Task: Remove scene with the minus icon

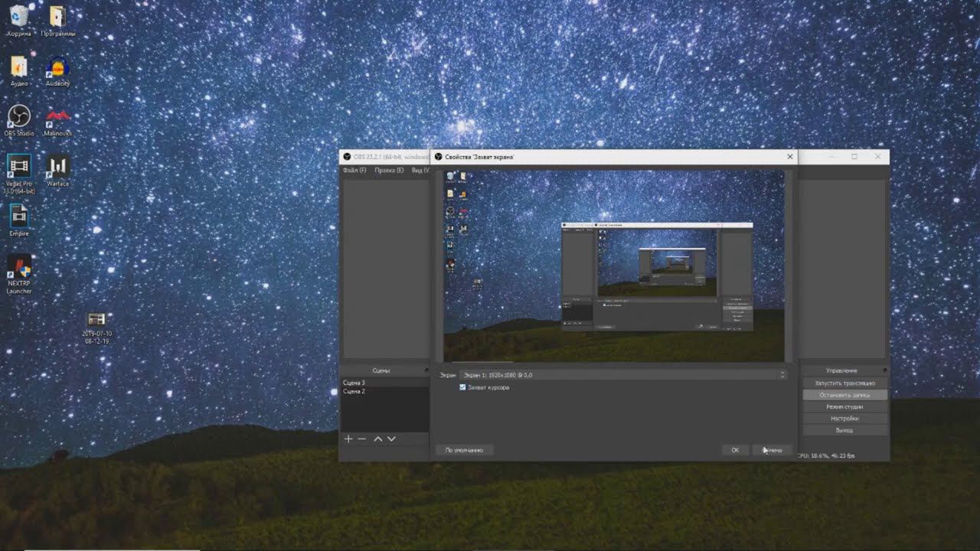Action: [362, 439]
